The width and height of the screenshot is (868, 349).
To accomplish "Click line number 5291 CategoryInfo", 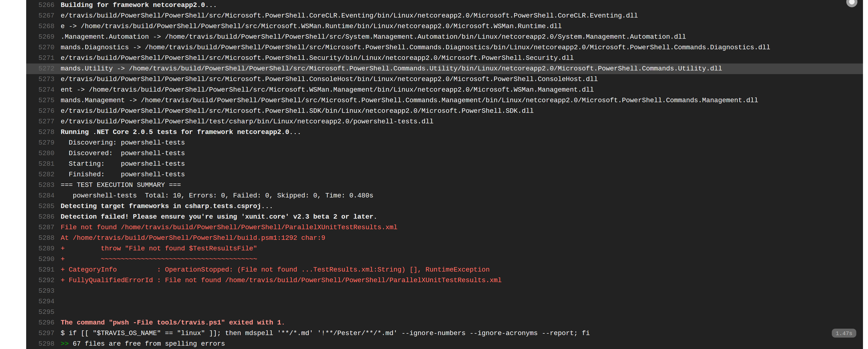I will coord(46,269).
